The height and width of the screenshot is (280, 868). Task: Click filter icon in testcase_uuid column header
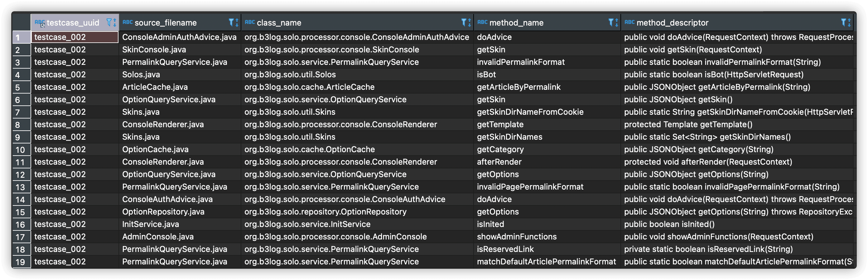[x=109, y=22]
